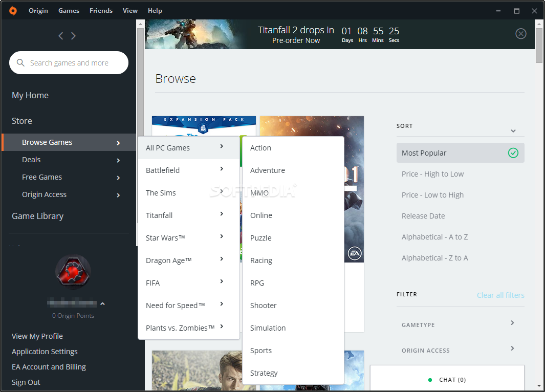
Task: Open the Help menu
Action: point(155,11)
